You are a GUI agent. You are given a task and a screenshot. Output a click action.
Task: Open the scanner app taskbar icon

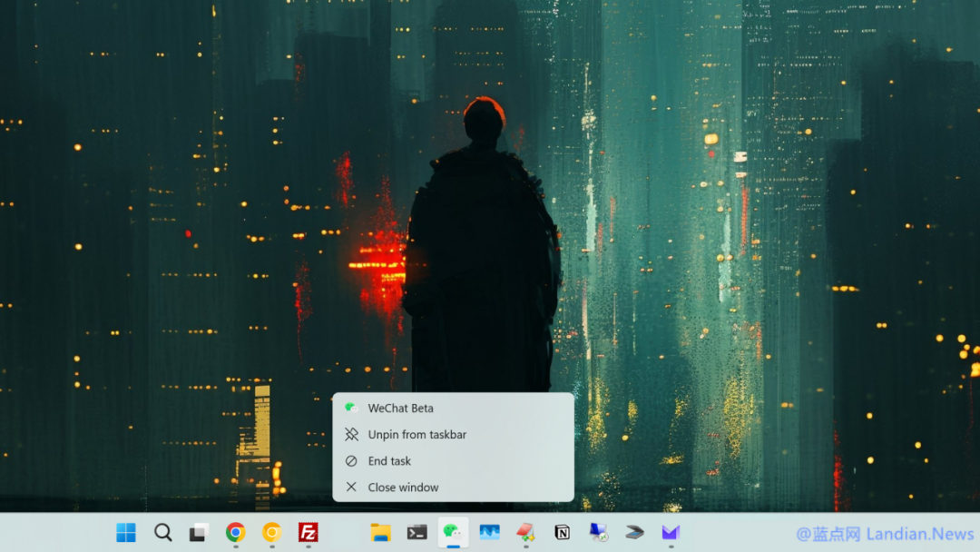(x=634, y=533)
